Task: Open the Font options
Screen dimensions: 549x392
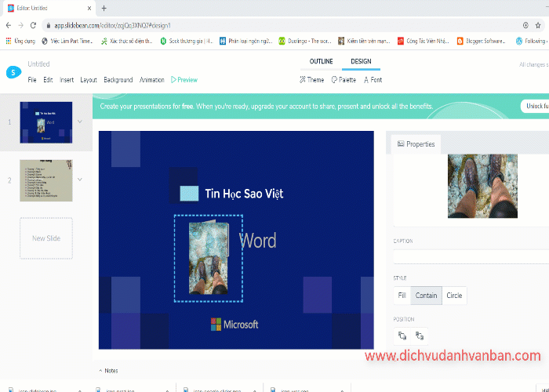Action: [373, 80]
